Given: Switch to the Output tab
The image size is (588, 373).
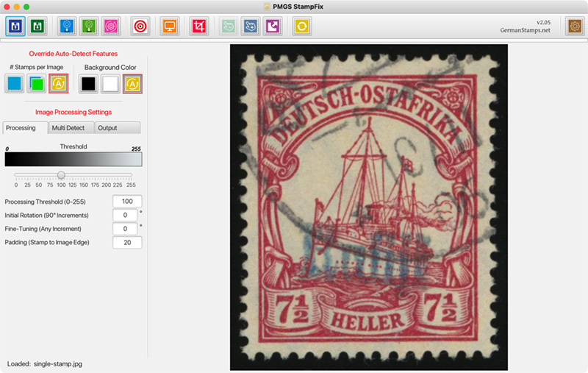Looking at the screenshot, I should tap(118, 128).
